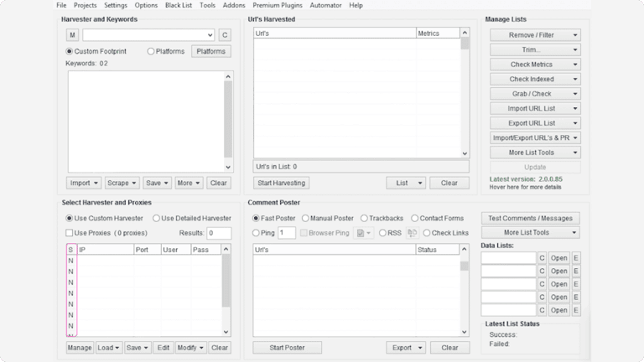
Task: Click inside the keywords text area
Action: (146, 122)
